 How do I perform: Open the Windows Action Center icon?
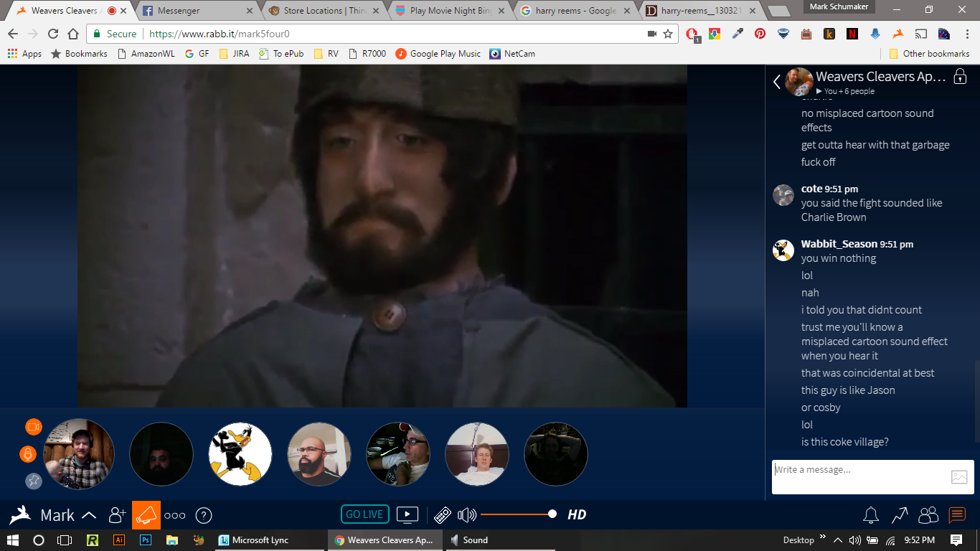click(x=956, y=540)
